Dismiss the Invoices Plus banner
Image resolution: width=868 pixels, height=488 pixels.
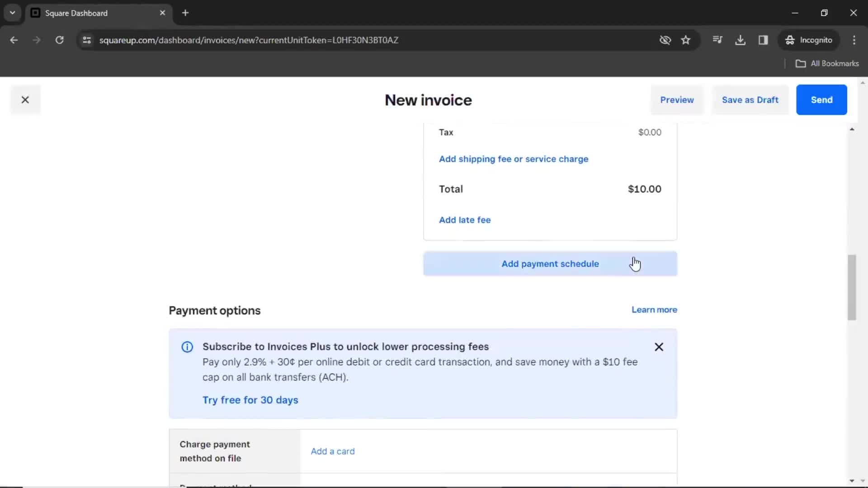coord(659,347)
